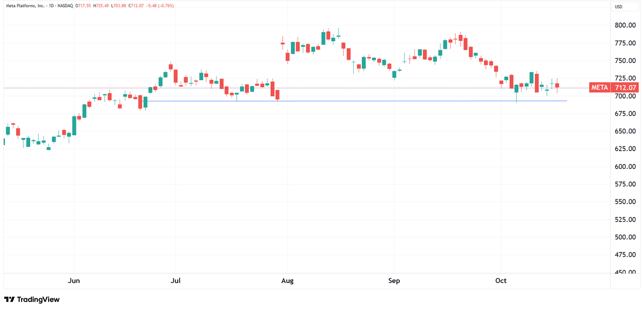Click the 775.00 price axis label

tap(625, 43)
